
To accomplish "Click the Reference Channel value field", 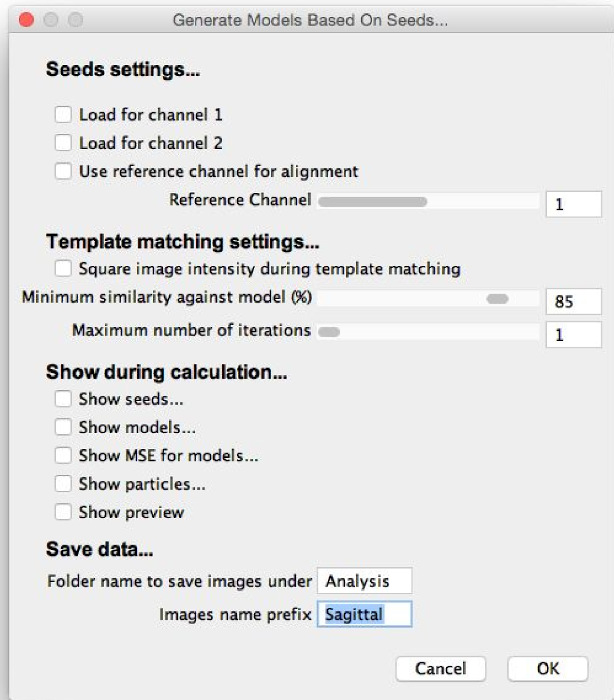I will pos(573,204).
